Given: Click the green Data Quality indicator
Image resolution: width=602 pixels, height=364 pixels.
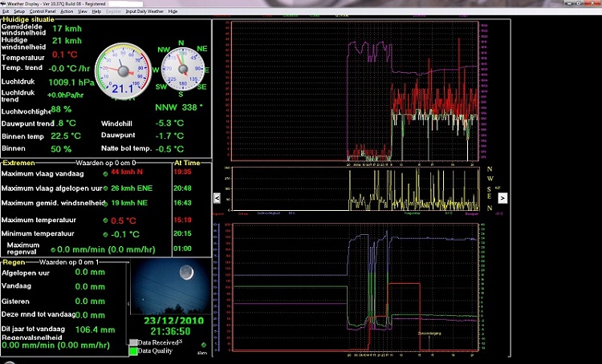Looking at the screenshot, I should pos(133,351).
